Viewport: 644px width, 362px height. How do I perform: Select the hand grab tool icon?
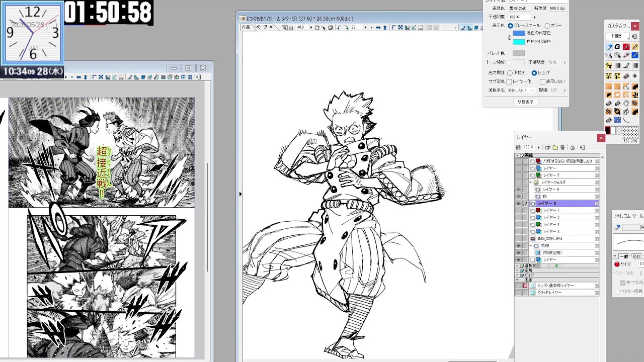coord(626,103)
